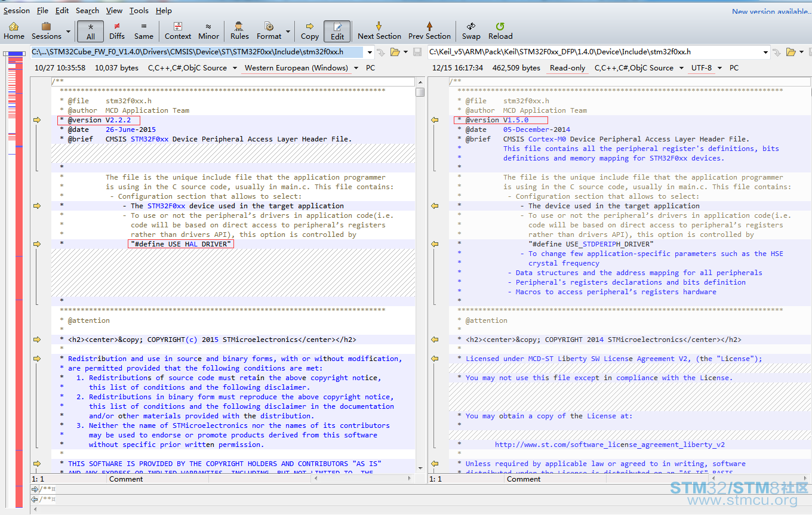
Task: Click yellow arrow beside USE_STDPERIPH_DRIVER line
Action: point(435,244)
